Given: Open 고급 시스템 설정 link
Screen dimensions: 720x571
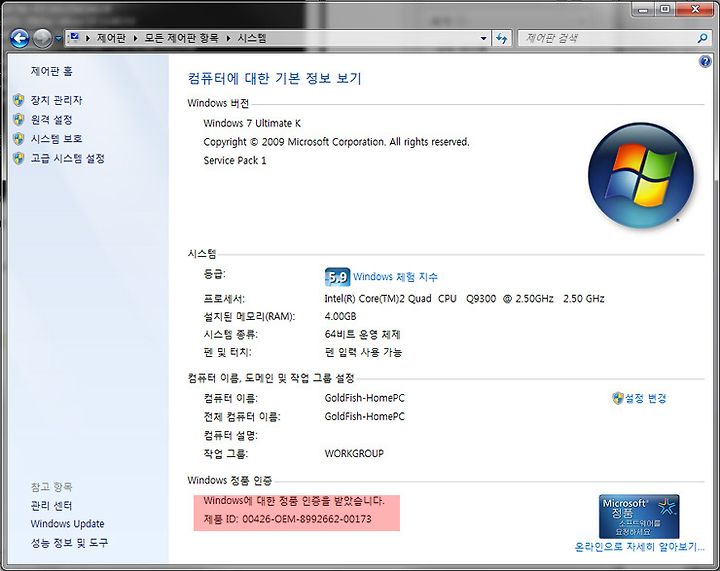Looking at the screenshot, I should coord(68,158).
